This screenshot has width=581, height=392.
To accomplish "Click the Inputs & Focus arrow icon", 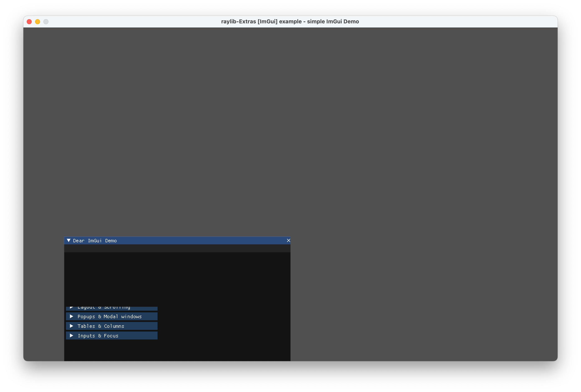I will click(72, 335).
